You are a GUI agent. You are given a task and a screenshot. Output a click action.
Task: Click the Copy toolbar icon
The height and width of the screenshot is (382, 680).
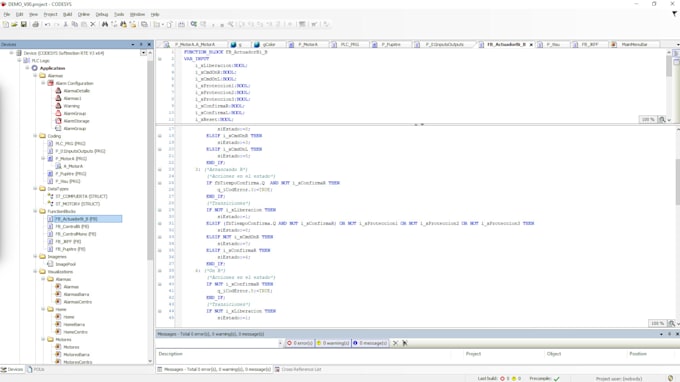(x=75, y=25)
